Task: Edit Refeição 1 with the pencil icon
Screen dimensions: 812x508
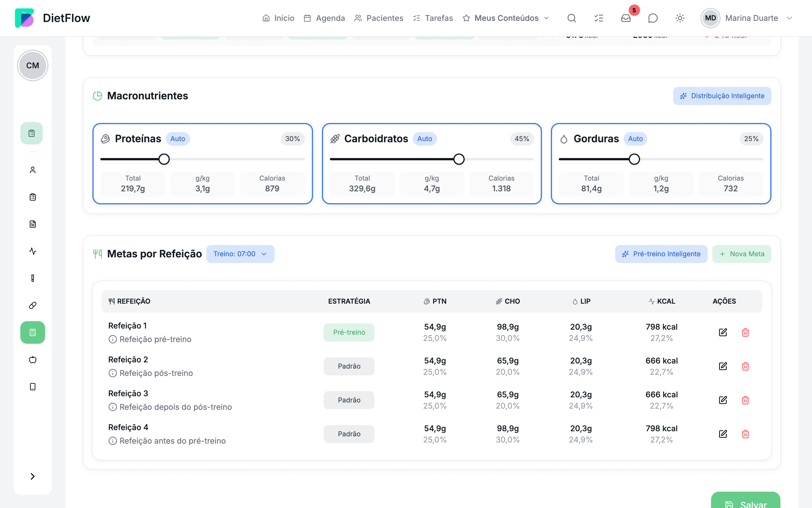Action: click(x=723, y=333)
